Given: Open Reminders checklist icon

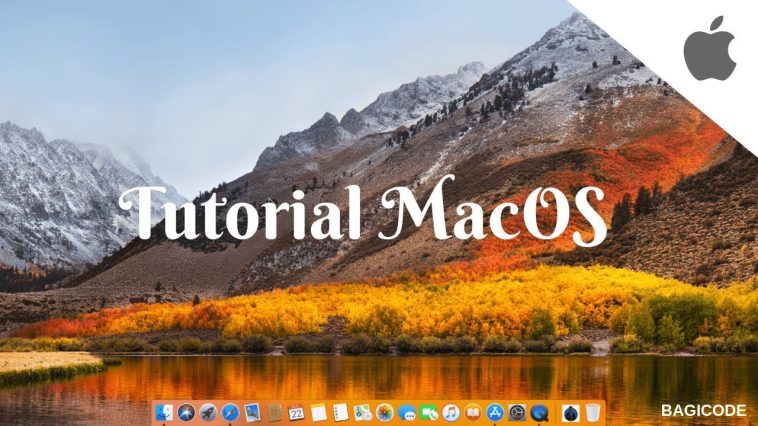Looking at the screenshot, I should point(341,413).
